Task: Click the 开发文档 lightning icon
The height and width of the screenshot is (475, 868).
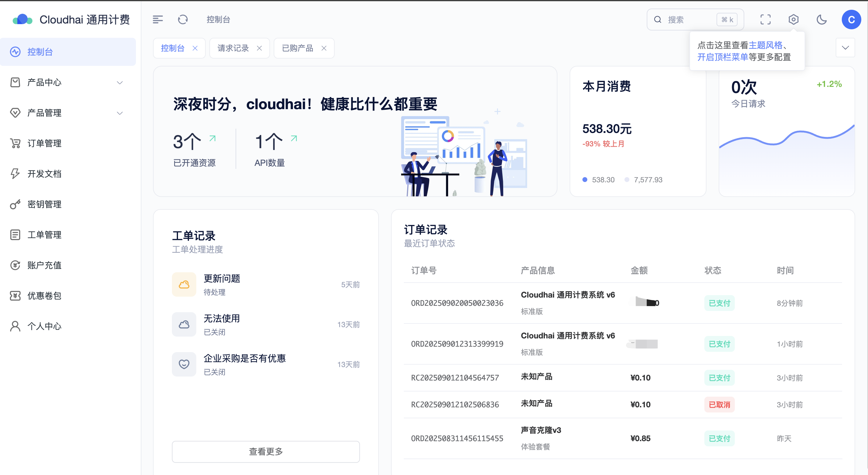Action: 15,173
